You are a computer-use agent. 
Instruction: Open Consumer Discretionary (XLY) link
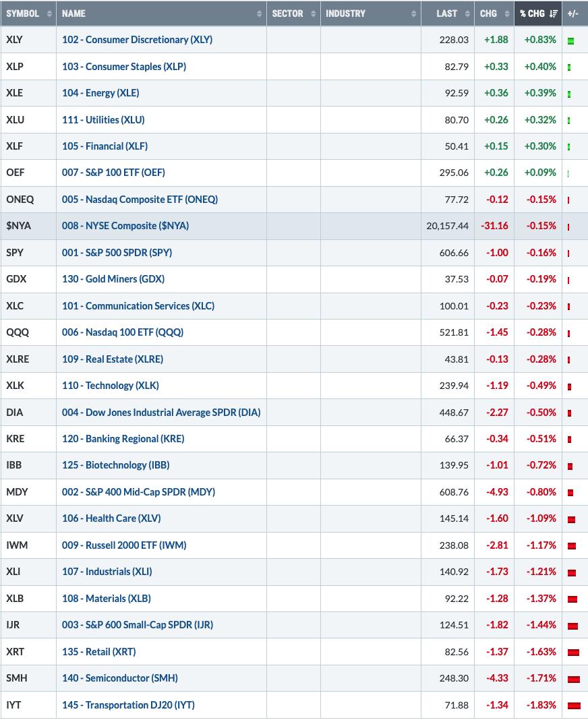point(138,40)
